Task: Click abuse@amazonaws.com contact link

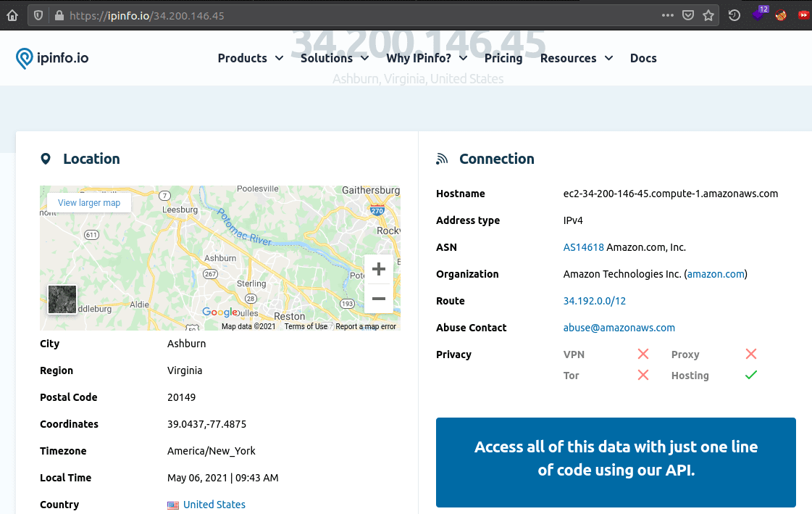Action: pyautogui.click(x=619, y=328)
